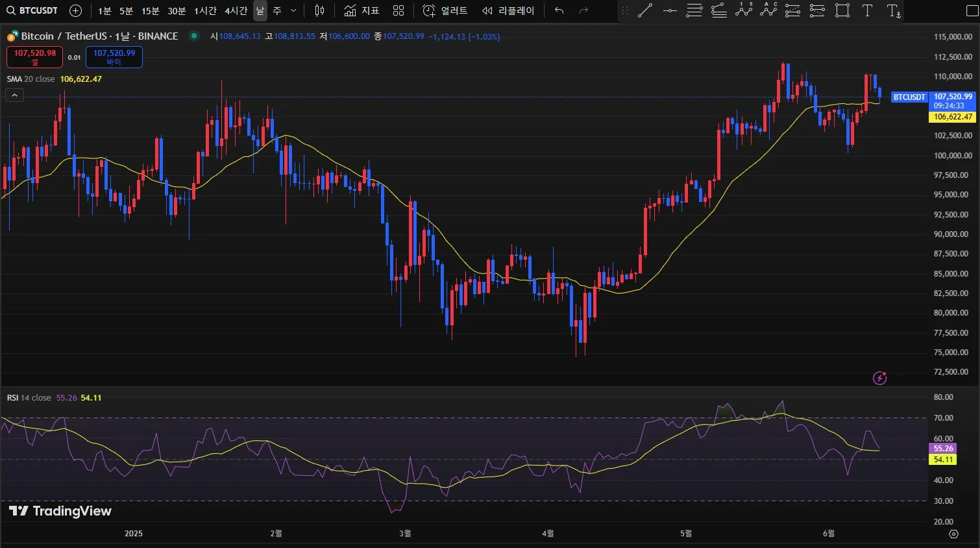
Task: Redo the chart action
Action: (x=583, y=10)
